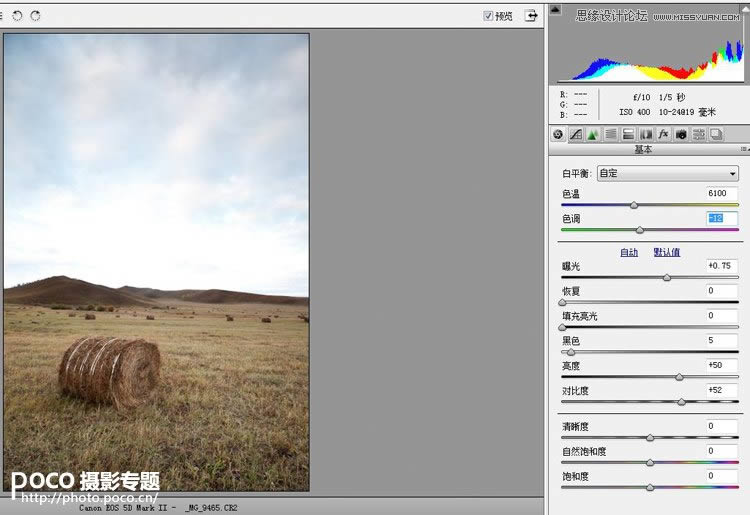Open the Lens Corrections panel icon
Image resolution: width=750 pixels, height=515 pixels.
[645, 134]
